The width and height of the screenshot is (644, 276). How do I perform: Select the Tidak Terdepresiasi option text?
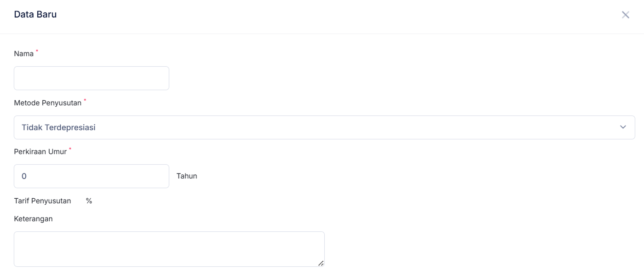tap(58, 127)
